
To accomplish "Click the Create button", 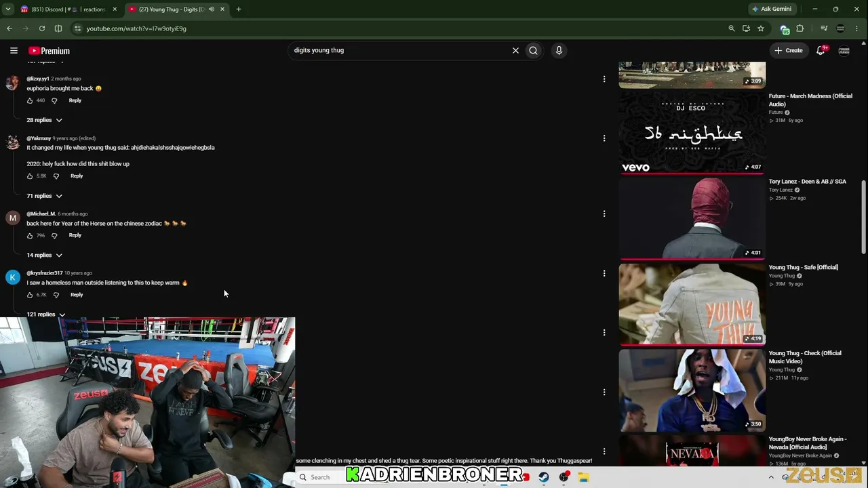I will pos(789,50).
